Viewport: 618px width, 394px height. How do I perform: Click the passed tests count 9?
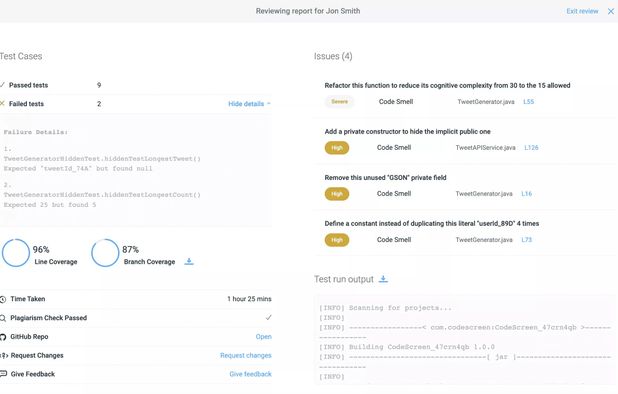pos(99,85)
